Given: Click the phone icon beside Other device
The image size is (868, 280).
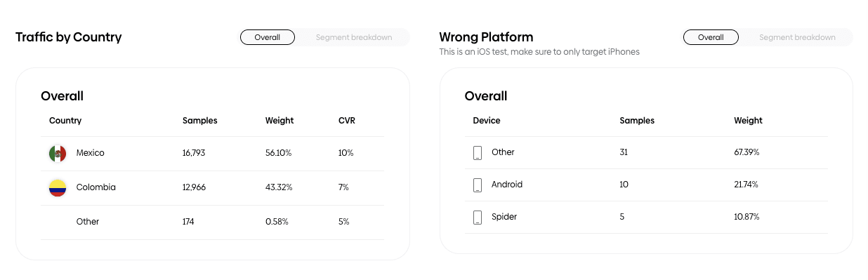Looking at the screenshot, I should [x=478, y=152].
